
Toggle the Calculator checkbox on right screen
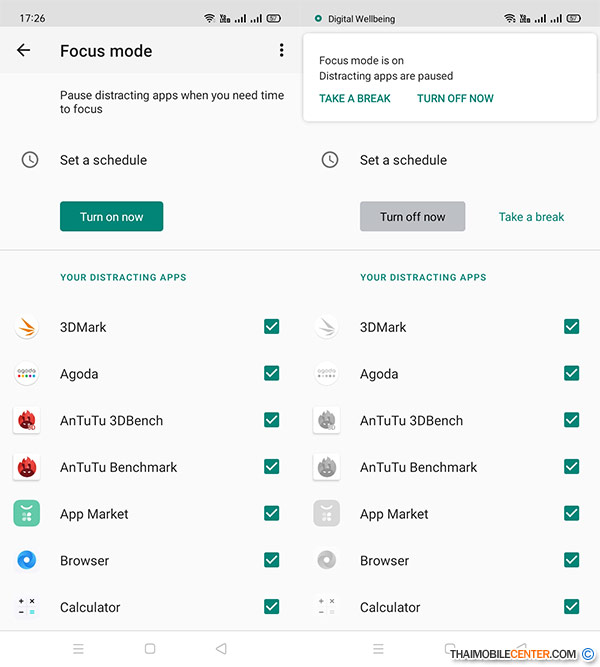pos(571,607)
